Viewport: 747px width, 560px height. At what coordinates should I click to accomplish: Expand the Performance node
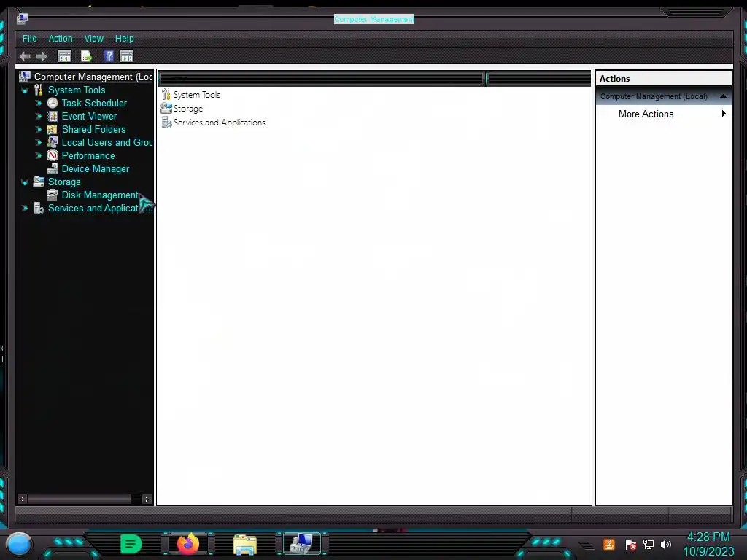click(39, 156)
